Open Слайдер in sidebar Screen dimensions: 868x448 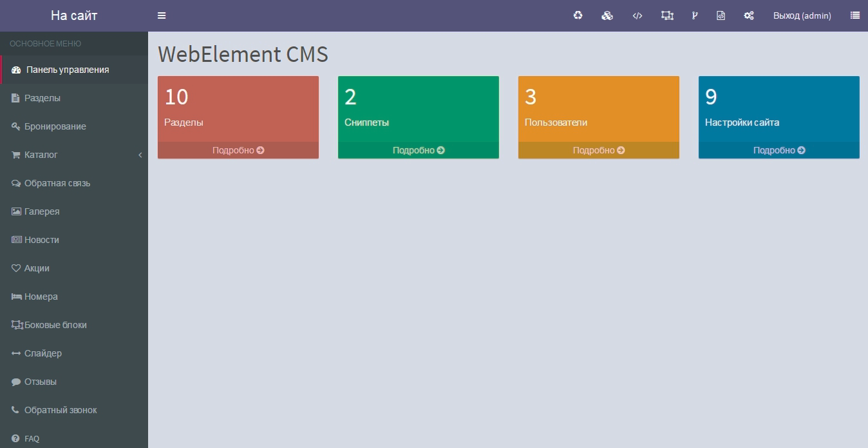click(74, 353)
